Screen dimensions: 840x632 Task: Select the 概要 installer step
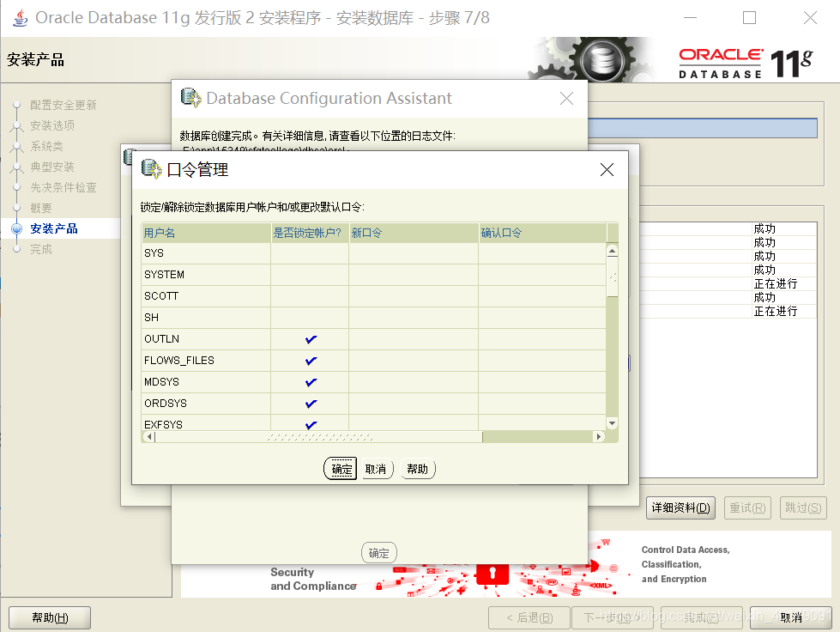pos(41,208)
